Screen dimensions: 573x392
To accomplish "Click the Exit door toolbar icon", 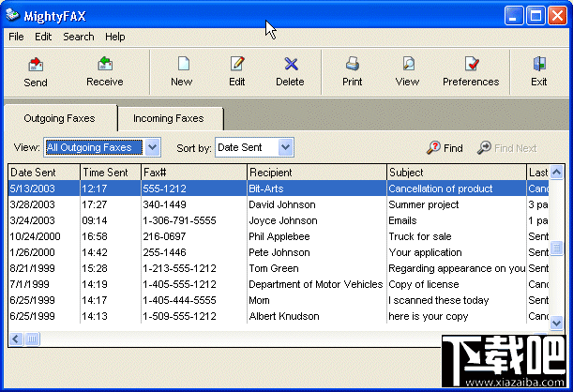I will point(539,64).
